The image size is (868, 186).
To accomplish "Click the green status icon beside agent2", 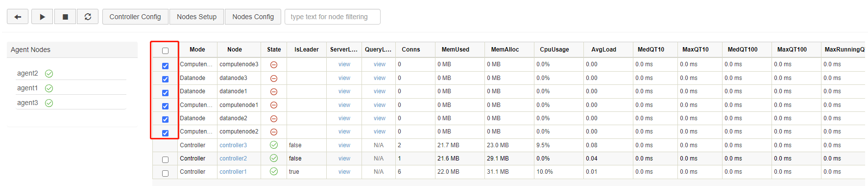I will coord(49,74).
